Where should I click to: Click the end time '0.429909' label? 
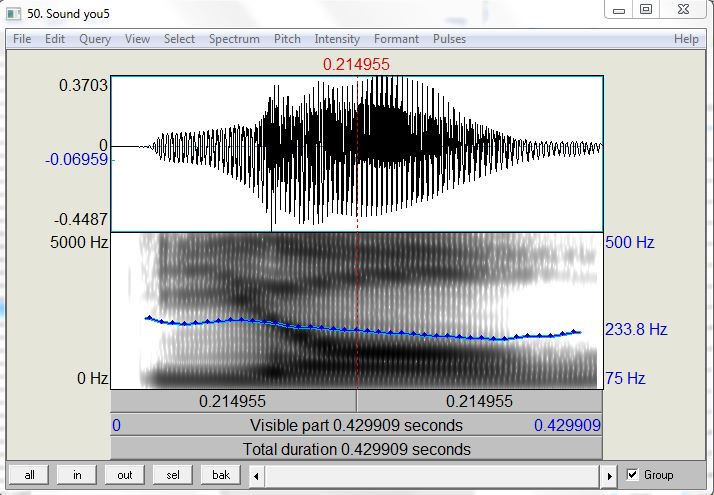click(x=567, y=425)
